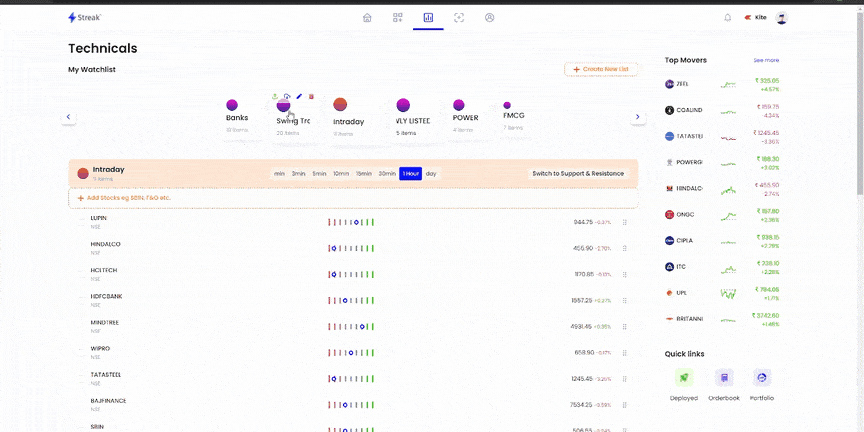Image resolution: width=864 pixels, height=432 pixels.
Task: Open the Kite broker account
Action: coord(755,18)
